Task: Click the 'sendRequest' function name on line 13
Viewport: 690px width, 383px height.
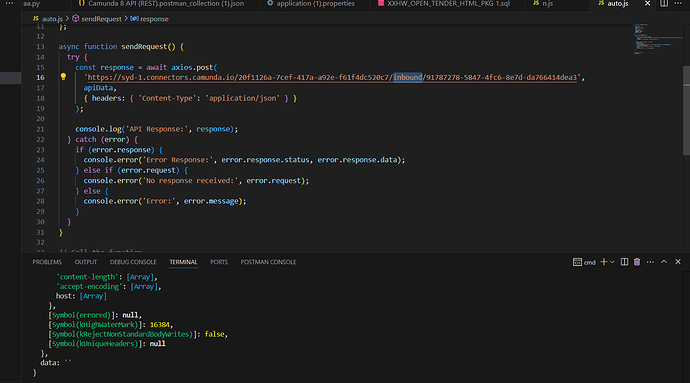Action: (144, 47)
